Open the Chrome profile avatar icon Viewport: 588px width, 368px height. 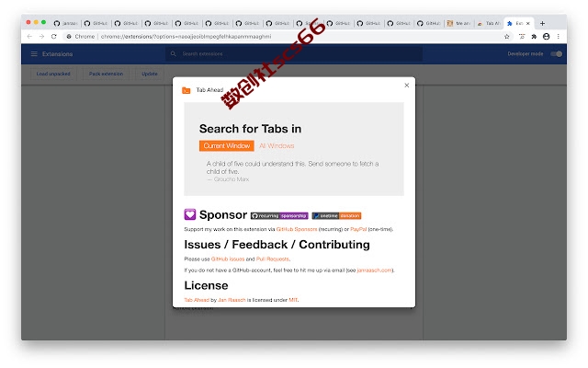[546, 37]
